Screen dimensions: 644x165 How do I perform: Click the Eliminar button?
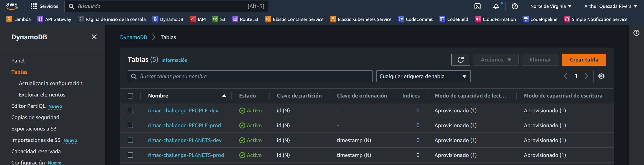[540, 60]
